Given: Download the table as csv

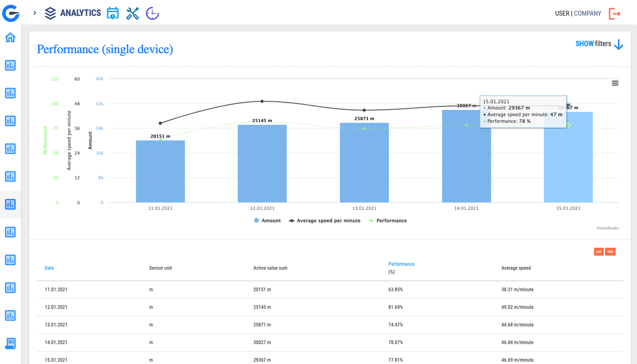Looking at the screenshot, I should pyautogui.click(x=599, y=252).
